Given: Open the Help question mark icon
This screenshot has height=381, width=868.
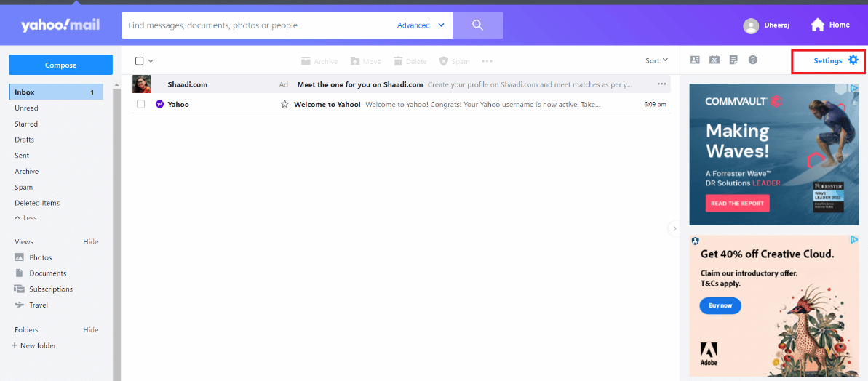Looking at the screenshot, I should coord(753,60).
